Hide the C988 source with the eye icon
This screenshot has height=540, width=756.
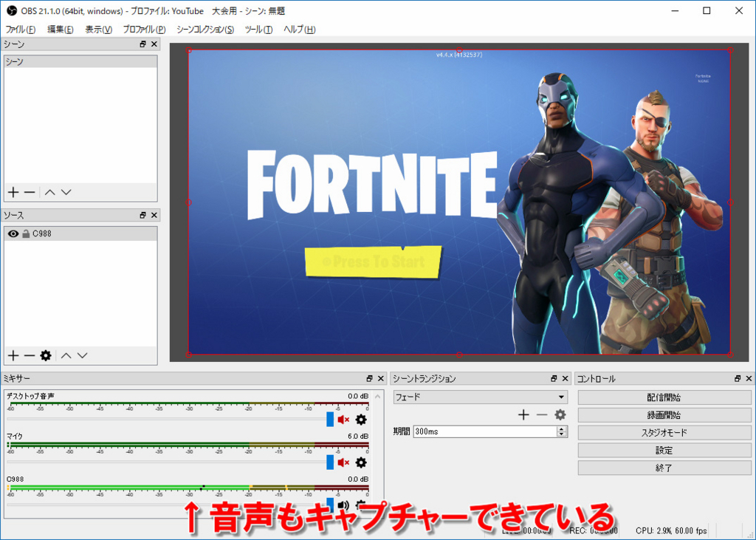[12, 234]
